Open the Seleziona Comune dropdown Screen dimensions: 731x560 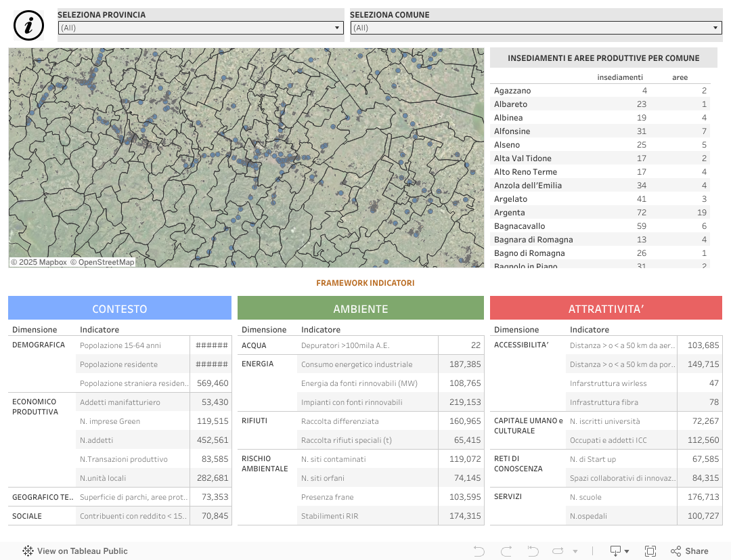click(536, 28)
